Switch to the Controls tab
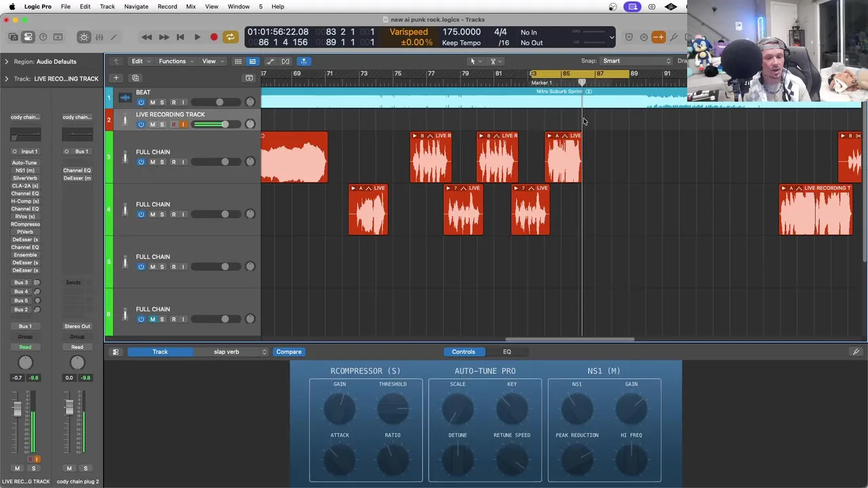The height and width of the screenshot is (488, 868). (x=463, y=352)
